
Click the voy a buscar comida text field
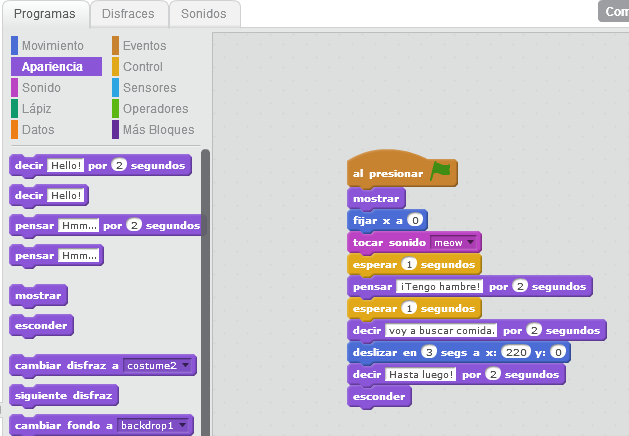pyautogui.click(x=441, y=331)
